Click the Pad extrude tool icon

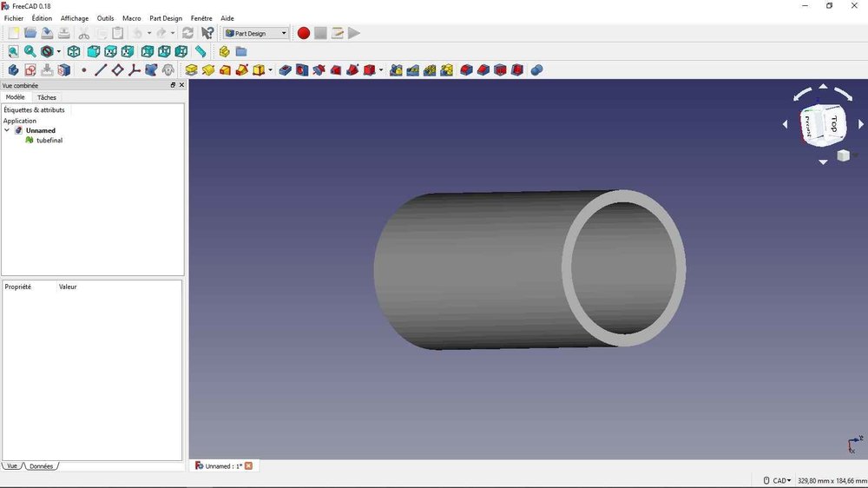click(192, 70)
